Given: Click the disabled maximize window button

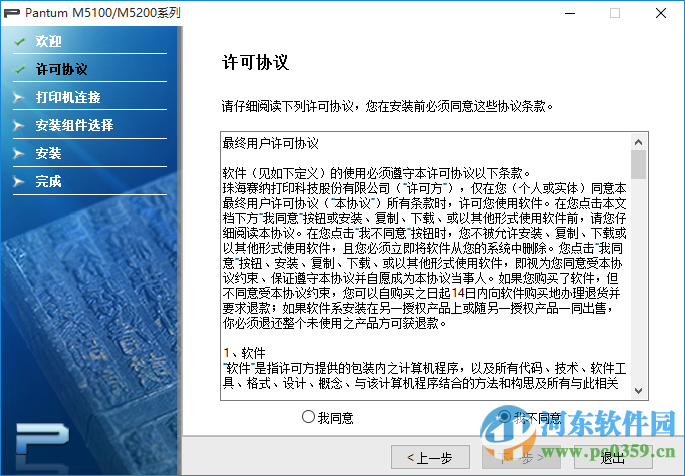Looking at the screenshot, I should pyautogui.click(x=615, y=13).
